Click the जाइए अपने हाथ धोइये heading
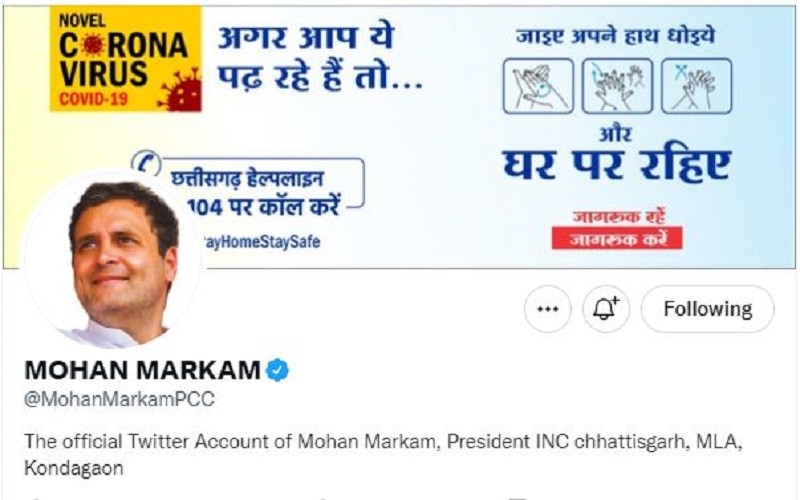 (616, 36)
